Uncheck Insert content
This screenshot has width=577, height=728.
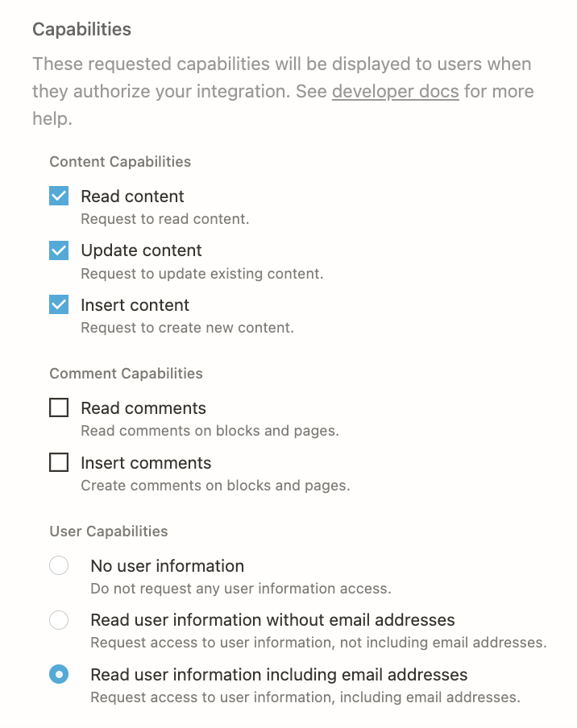click(58, 304)
